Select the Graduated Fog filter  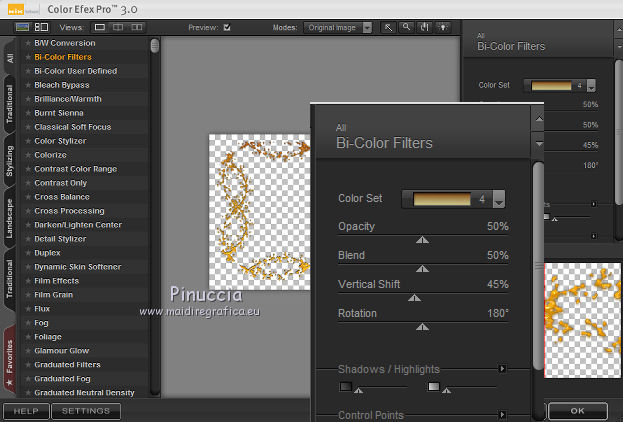pyautogui.click(x=62, y=379)
